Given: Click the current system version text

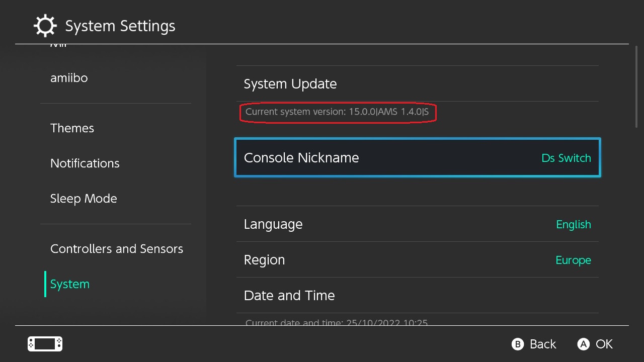Looking at the screenshot, I should point(337,112).
